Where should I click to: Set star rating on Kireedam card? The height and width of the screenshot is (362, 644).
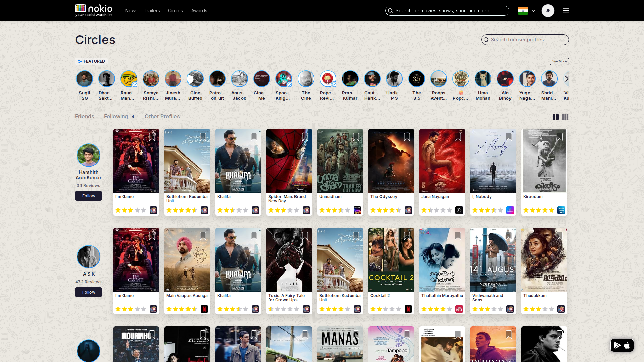539,210
